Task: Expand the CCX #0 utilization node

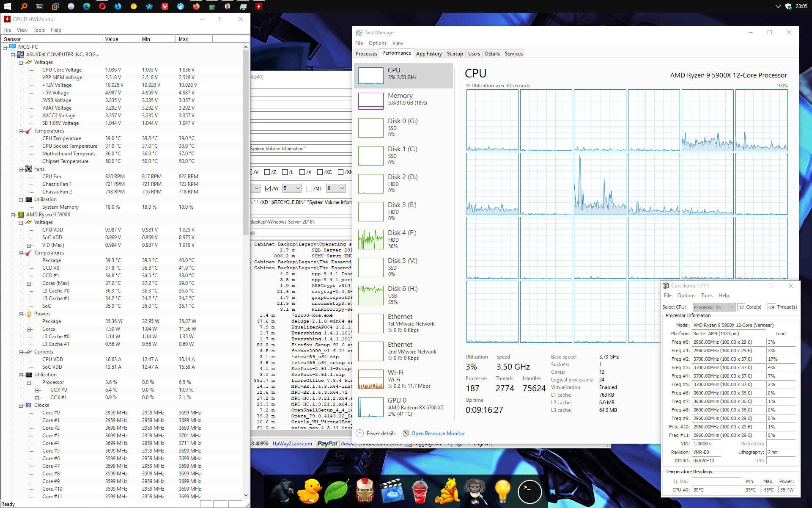Action: pyautogui.click(x=37, y=390)
